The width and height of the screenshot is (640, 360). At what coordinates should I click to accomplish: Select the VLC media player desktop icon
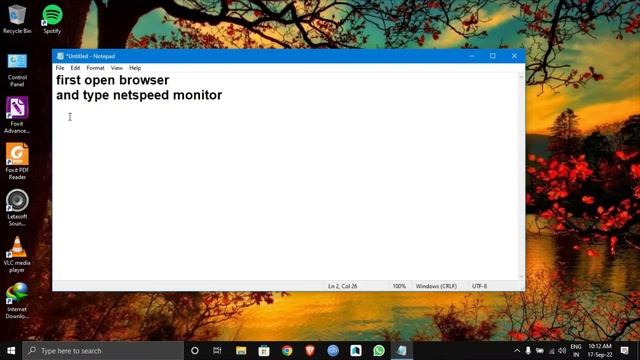(x=17, y=254)
